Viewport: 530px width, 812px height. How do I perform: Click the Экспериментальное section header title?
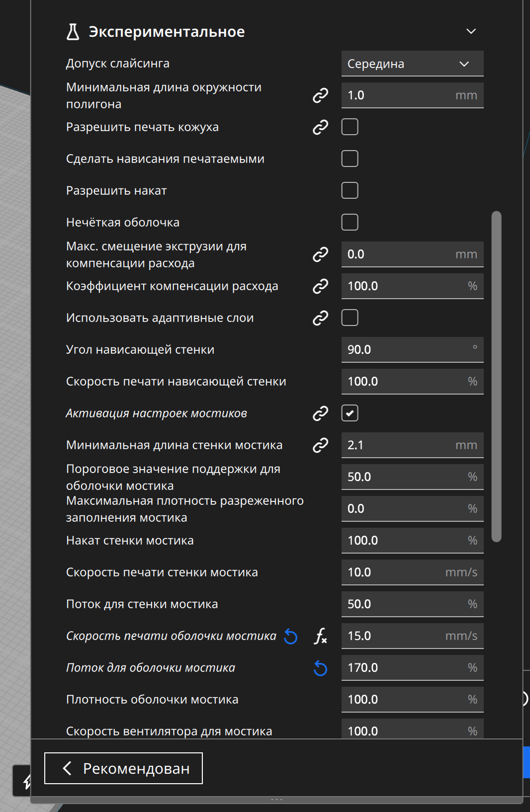pos(167,32)
